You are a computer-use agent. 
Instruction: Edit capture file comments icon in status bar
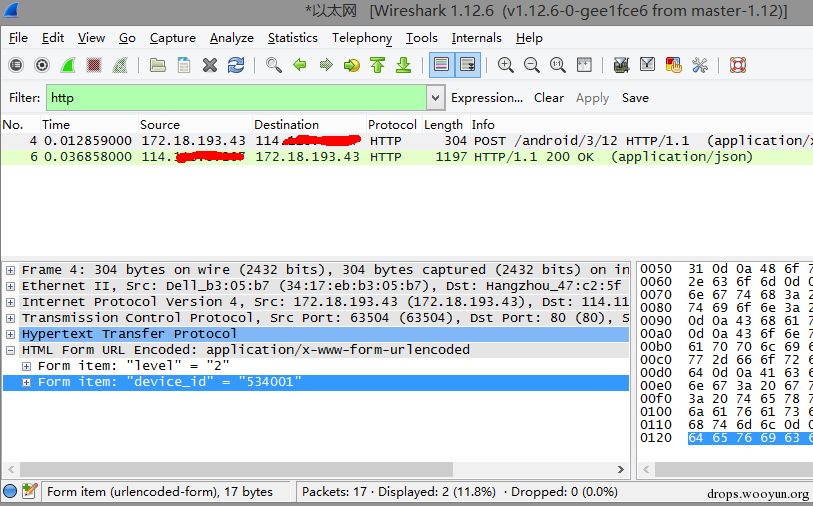(30, 491)
